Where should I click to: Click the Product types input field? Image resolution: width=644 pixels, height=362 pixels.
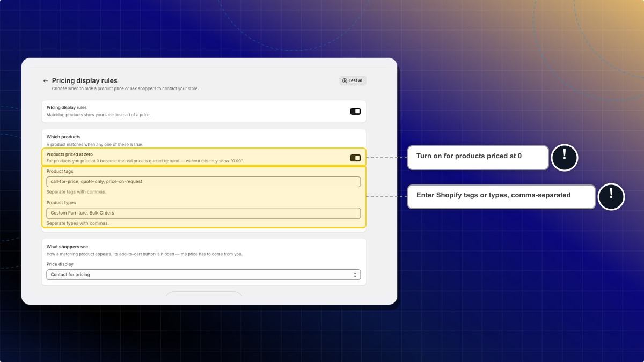(203, 213)
